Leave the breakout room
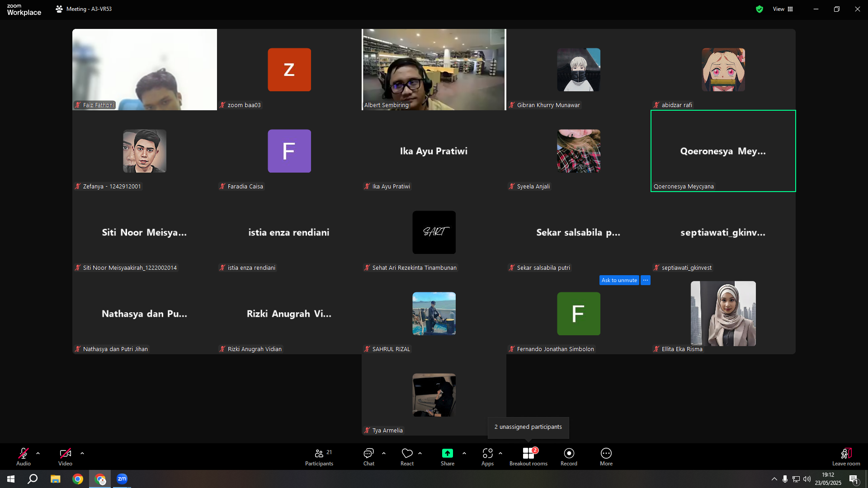 [846, 456]
